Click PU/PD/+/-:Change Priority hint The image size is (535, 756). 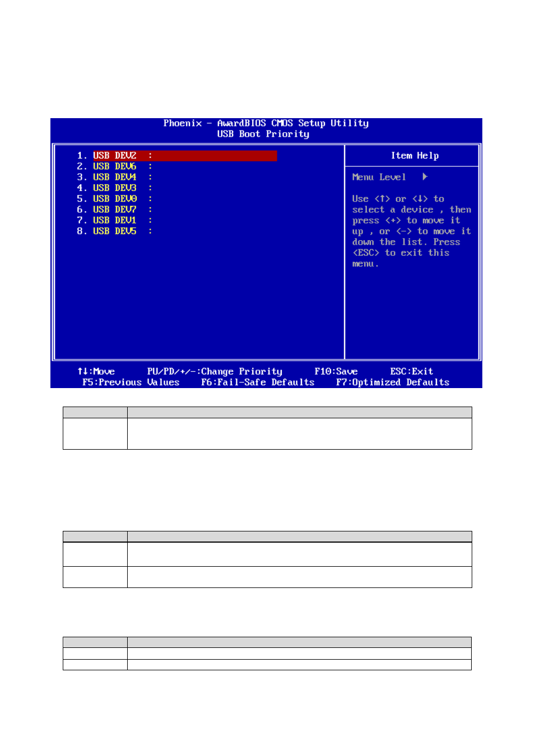[x=215, y=371]
